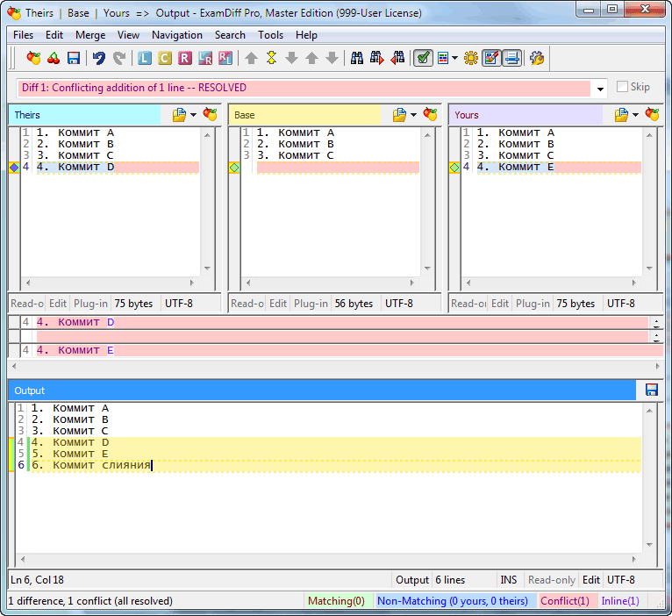The width and height of the screenshot is (672, 616).
Task: Click the orange sun-shaped toolbar icon
Action: pyautogui.click(x=471, y=58)
